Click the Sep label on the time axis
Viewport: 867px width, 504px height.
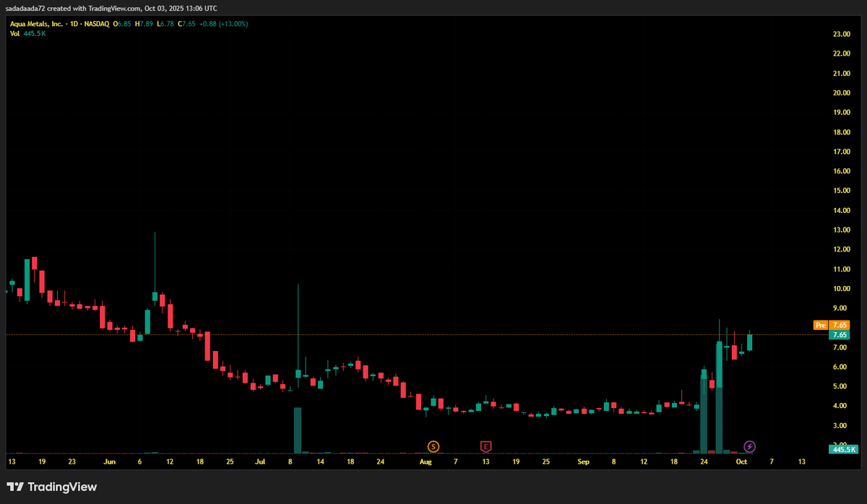(x=584, y=461)
